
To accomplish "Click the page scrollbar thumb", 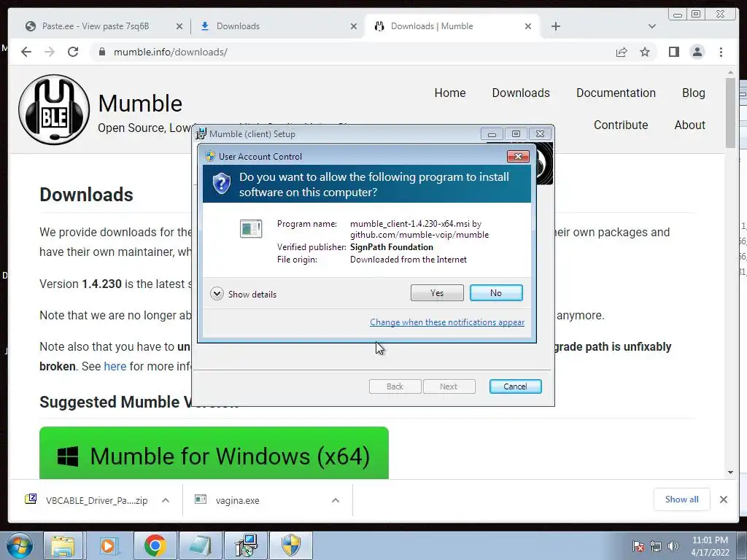I will [x=731, y=113].
